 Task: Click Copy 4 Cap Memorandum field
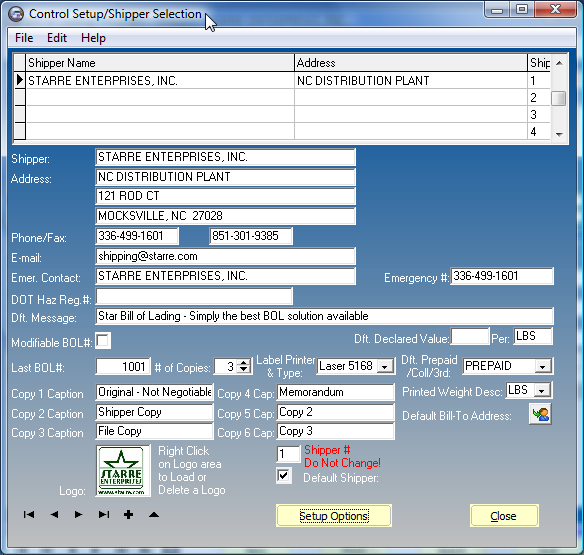click(336, 392)
